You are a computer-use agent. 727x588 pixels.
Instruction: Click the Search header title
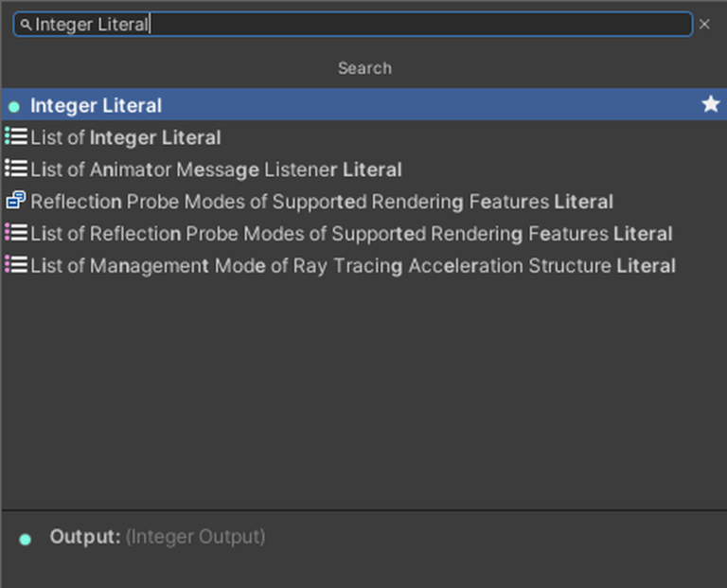point(364,68)
